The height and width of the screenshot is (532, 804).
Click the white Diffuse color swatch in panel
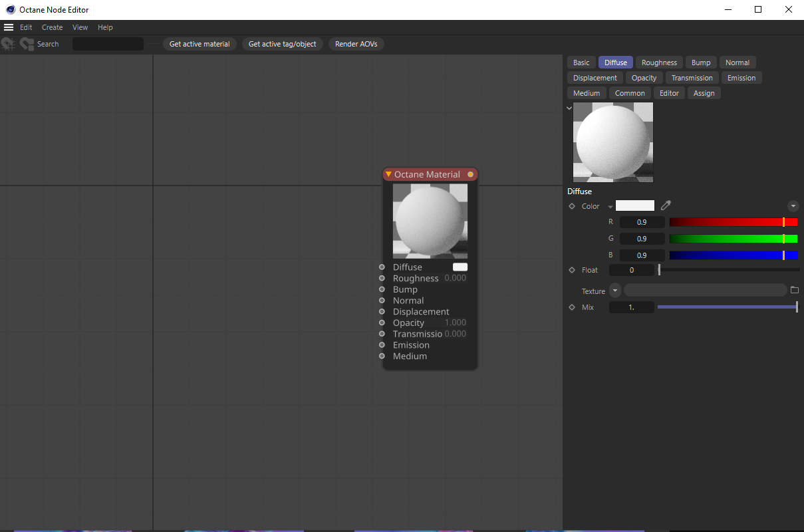[x=635, y=206]
